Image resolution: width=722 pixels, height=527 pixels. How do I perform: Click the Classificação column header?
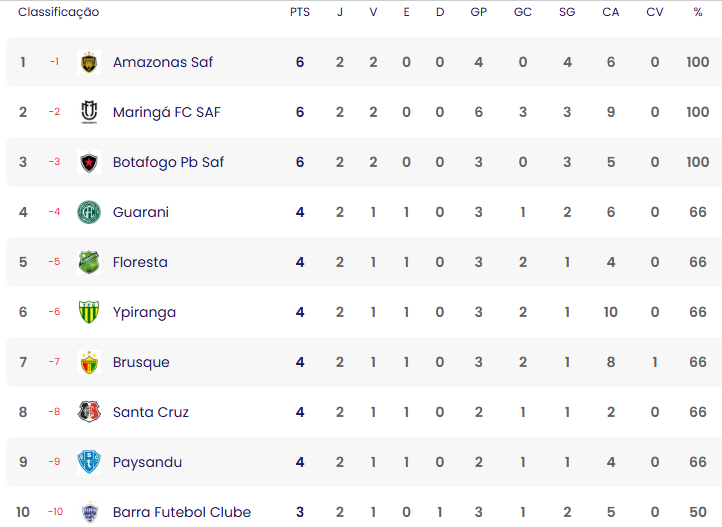click(x=59, y=12)
